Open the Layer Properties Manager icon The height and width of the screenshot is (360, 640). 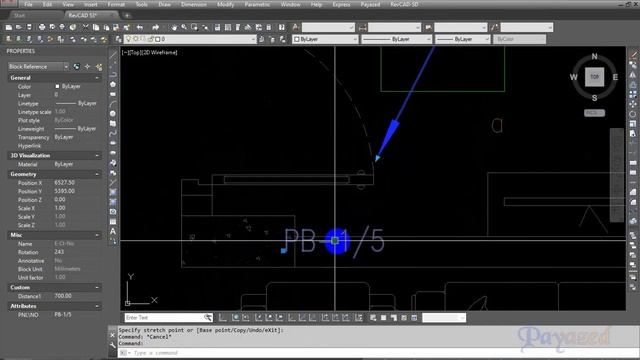click(118, 39)
